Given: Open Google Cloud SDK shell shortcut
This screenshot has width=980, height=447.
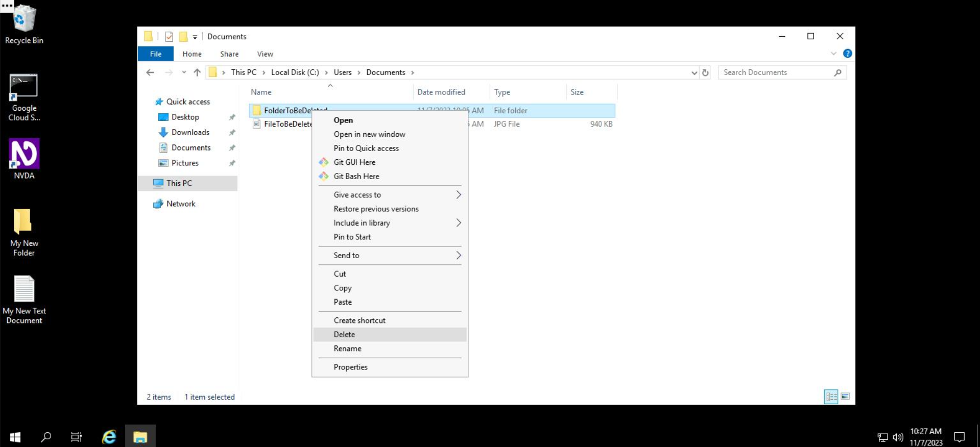Looking at the screenshot, I should click(23, 98).
